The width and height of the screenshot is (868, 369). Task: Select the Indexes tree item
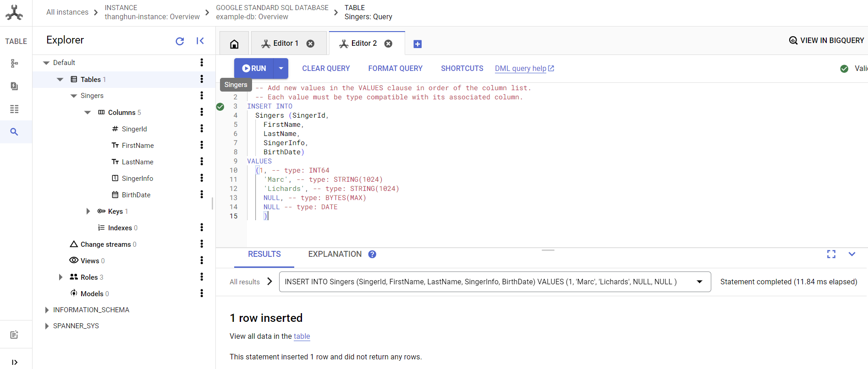pyautogui.click(x=120, y=228)
